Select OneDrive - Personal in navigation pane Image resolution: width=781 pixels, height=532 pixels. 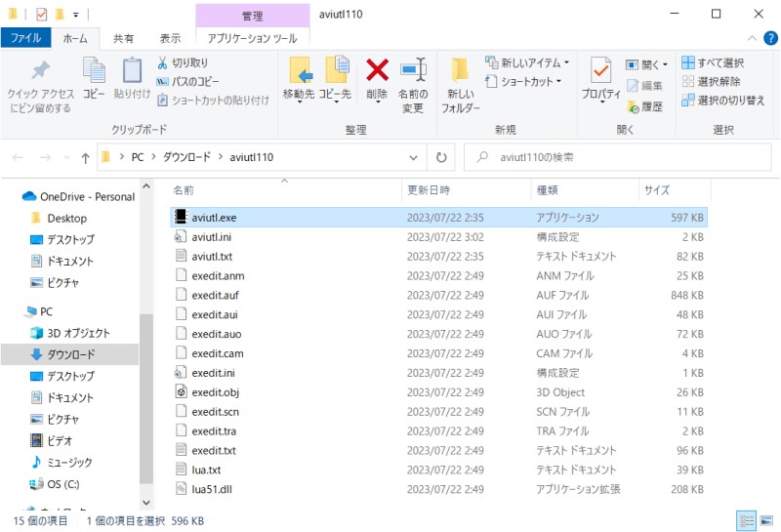point(79,197)
